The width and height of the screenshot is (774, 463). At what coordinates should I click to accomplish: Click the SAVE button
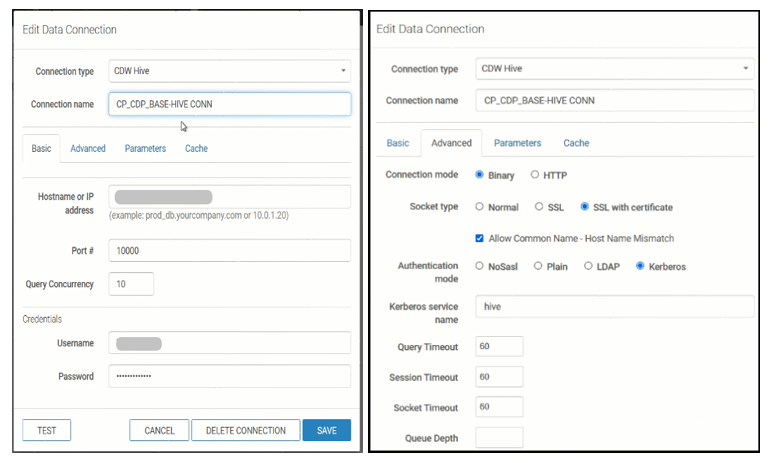pyautogui.click(x=327, y=430)
